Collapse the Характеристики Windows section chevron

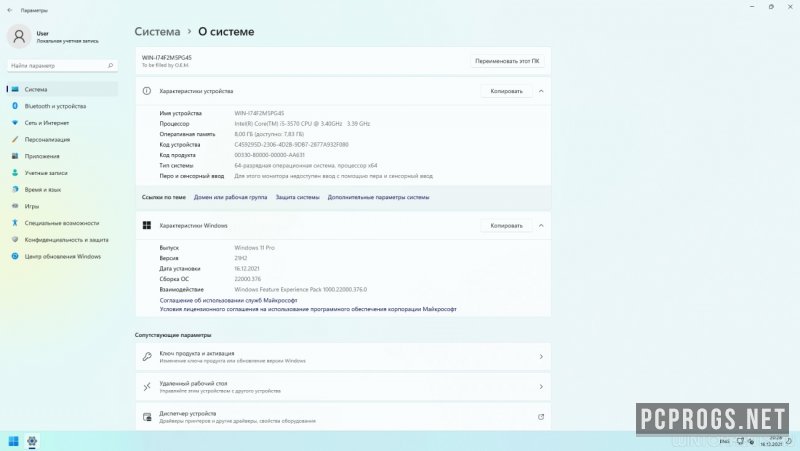pos(541,226)
